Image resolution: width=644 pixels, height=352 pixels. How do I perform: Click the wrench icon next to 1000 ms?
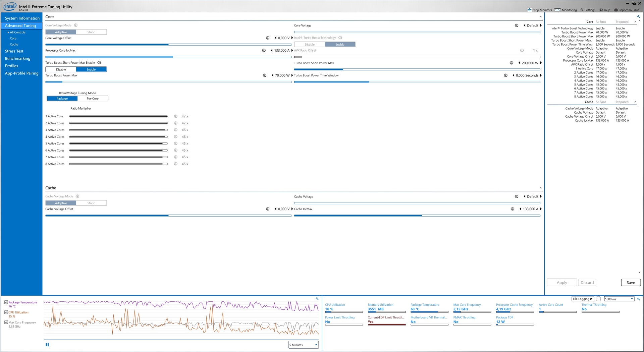pos(639,299)
